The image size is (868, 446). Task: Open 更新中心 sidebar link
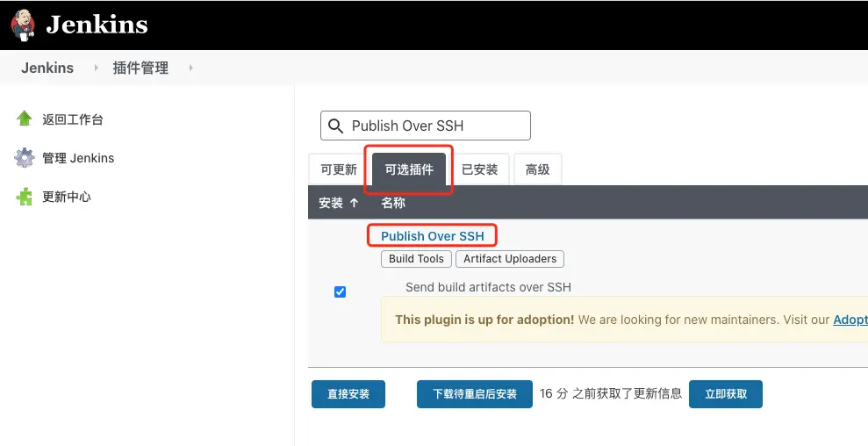pyautogui.click(x=67, y=197)
